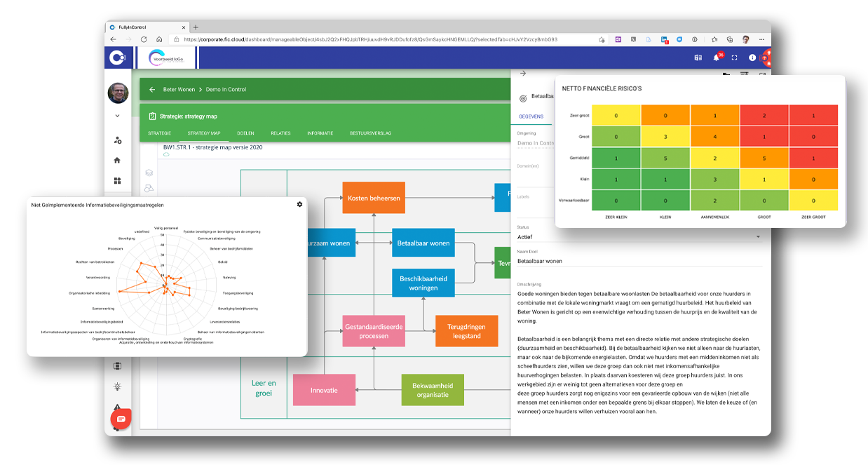
Task: Click the info icon in the blue top bar
Action: [x=752, y=58]
